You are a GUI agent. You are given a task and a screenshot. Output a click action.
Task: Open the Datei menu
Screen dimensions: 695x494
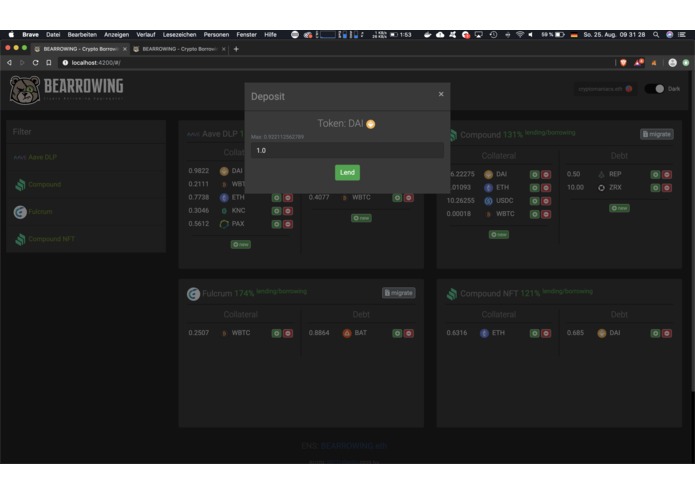click(x=53, y=35)
